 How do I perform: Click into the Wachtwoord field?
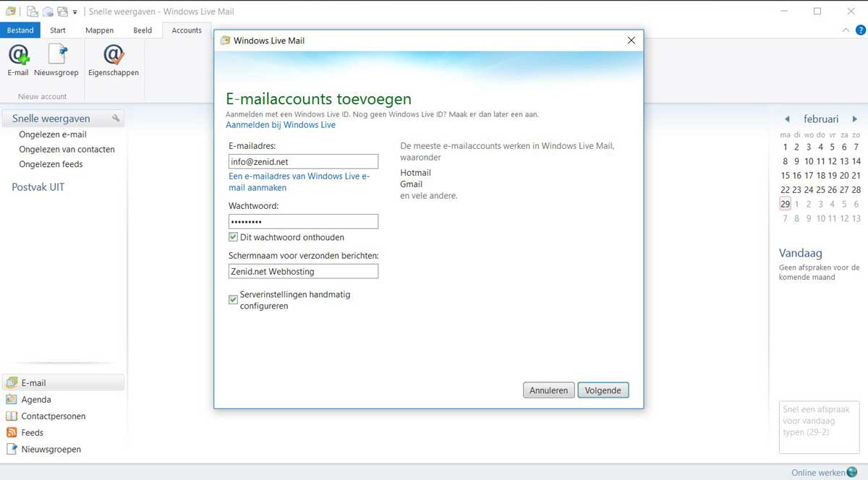pyautogui.click(x=303, y=221)
